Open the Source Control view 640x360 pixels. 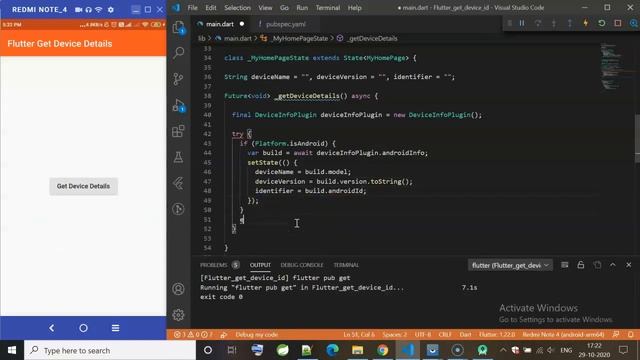click(x=178, y=79)
